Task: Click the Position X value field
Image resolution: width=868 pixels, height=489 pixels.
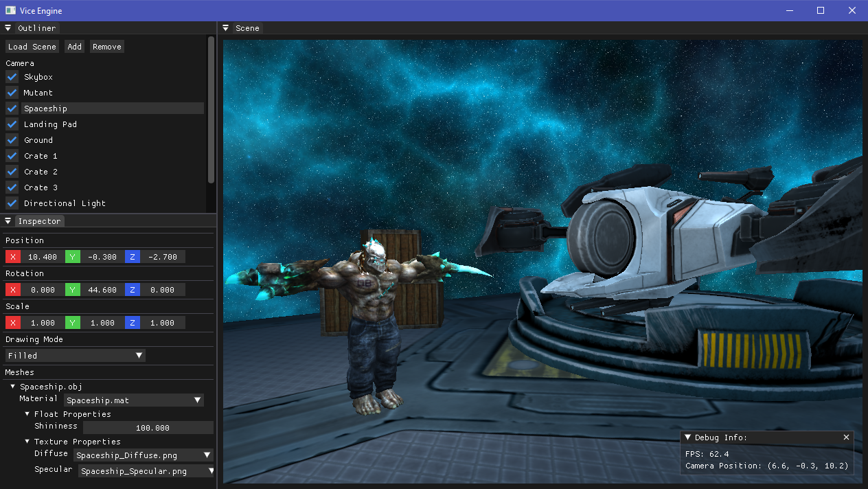Action: 43,257
